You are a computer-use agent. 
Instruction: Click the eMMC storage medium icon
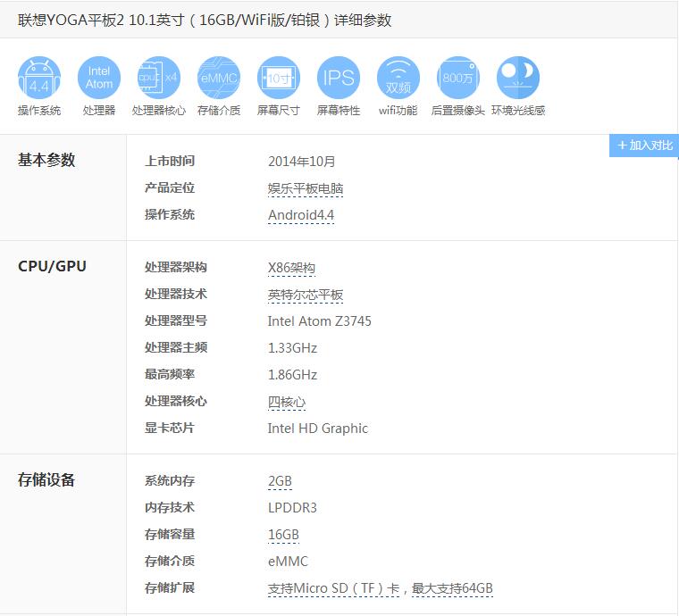pyautogui.click(x=219, y=78)
